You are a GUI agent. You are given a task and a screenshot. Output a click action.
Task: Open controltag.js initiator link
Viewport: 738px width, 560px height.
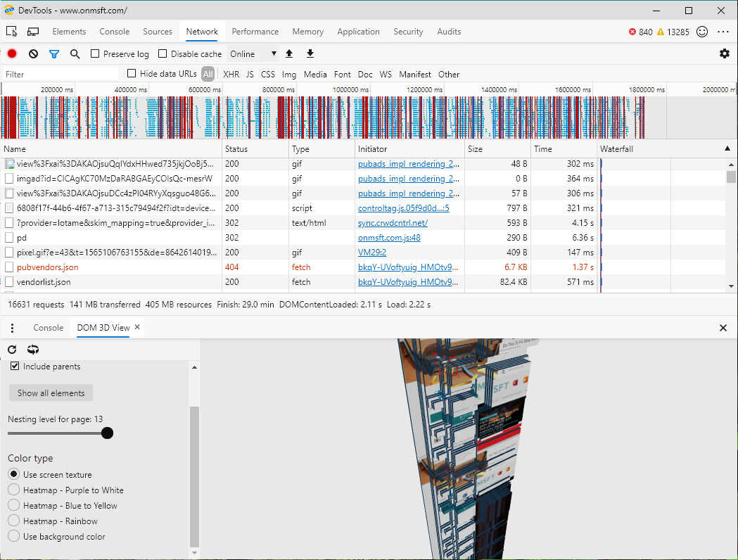(403, 208)
